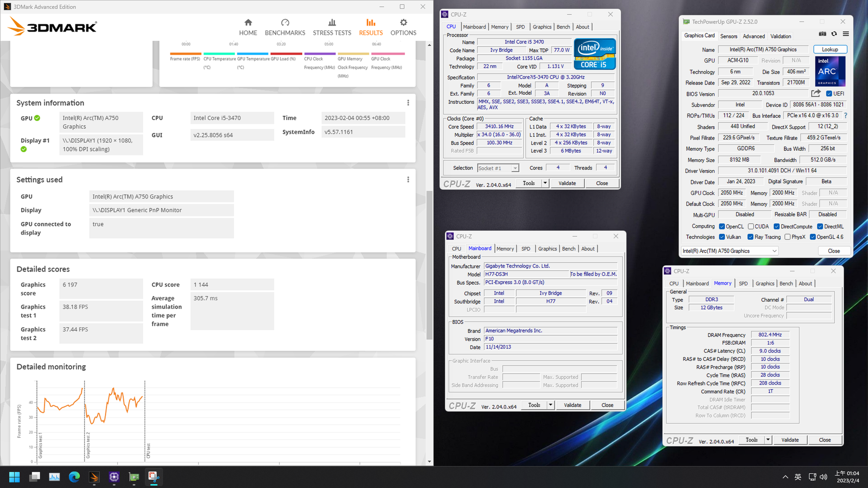Open Graphics tab in Memory CPU-Z window
The height and width of the screenshot is (488, 868).
[x=765, y=283]
